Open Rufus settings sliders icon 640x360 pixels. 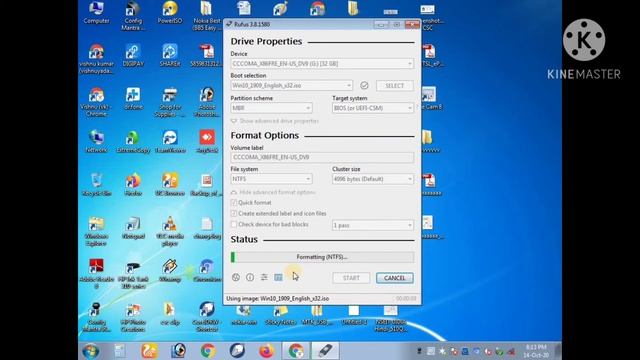click(x=264, y=278)
